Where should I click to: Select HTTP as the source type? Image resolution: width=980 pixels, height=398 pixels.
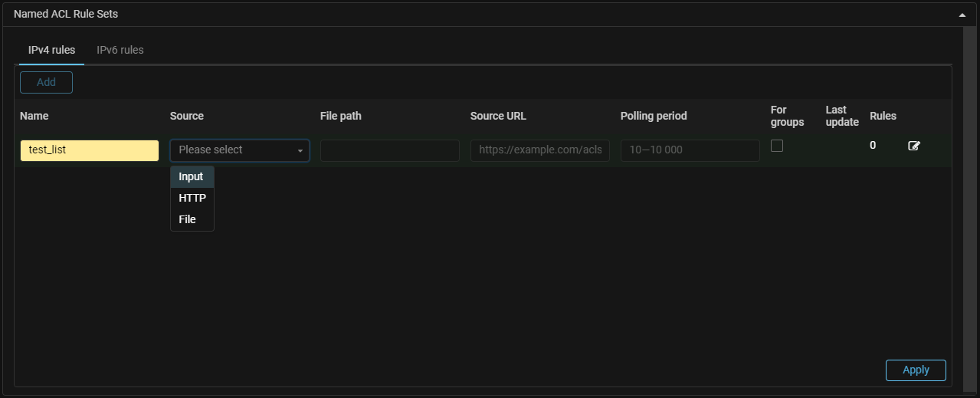click(192, 198)
